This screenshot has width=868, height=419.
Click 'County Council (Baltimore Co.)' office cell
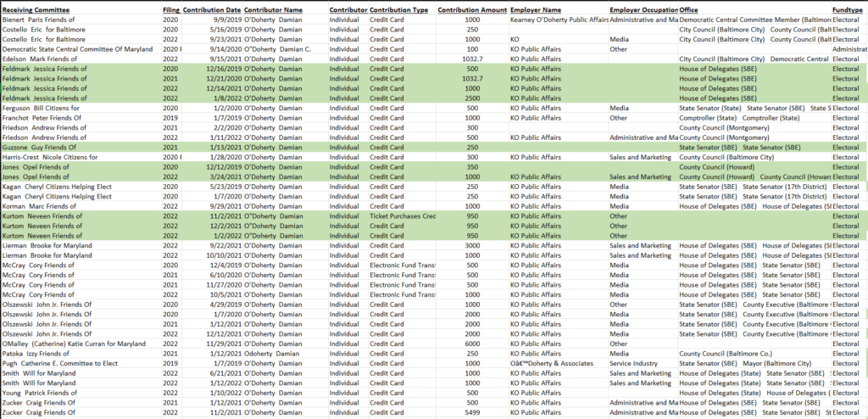point(726,354)
